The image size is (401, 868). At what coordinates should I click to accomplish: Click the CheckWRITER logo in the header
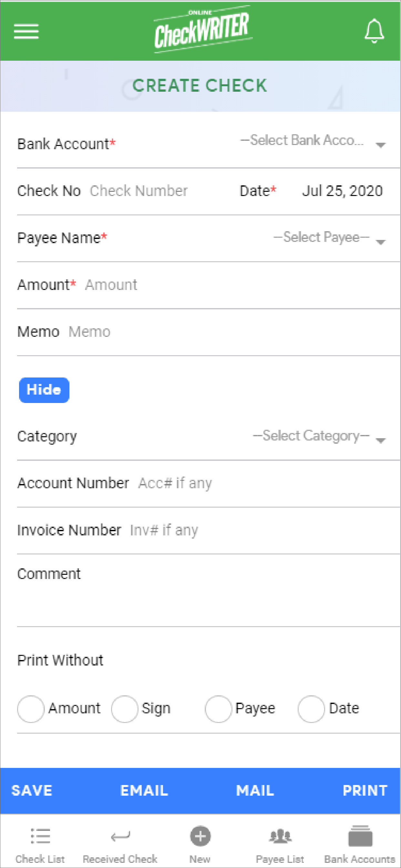coord(201,28)
